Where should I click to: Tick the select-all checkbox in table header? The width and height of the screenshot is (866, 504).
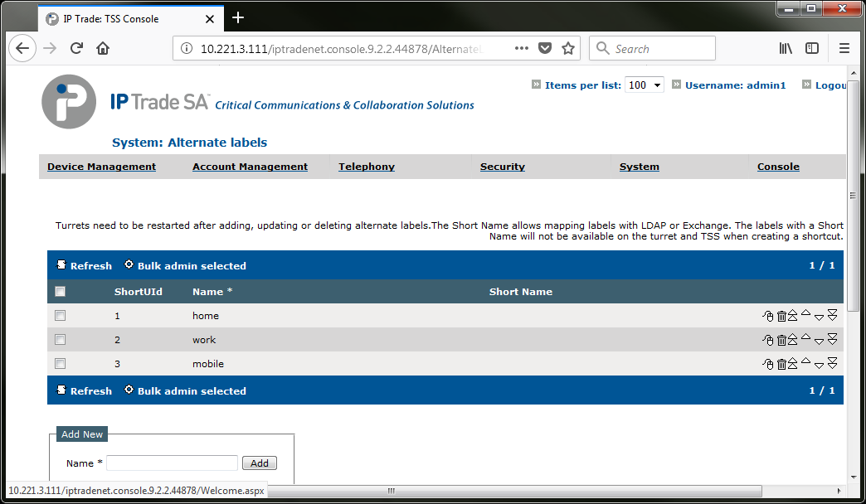61,292
